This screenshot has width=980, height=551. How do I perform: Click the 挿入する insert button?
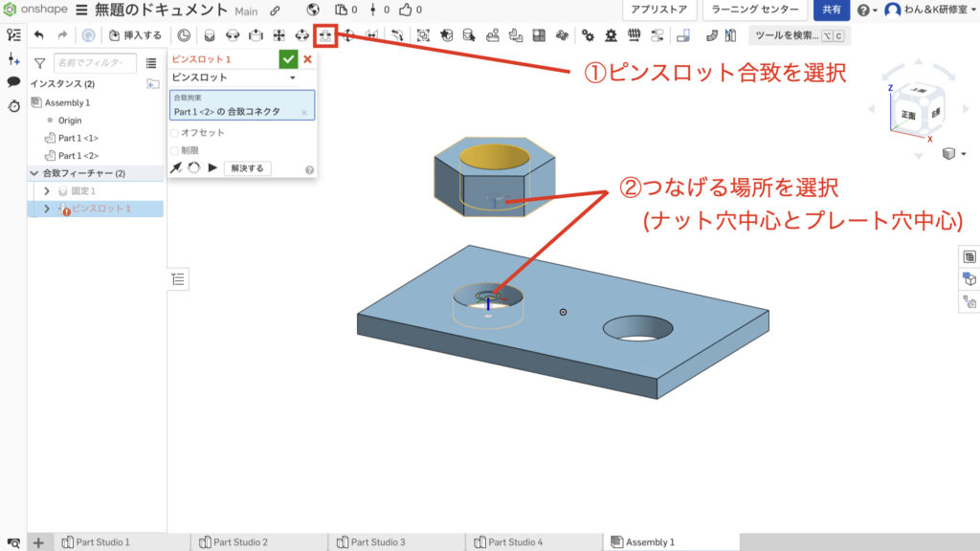135,35
